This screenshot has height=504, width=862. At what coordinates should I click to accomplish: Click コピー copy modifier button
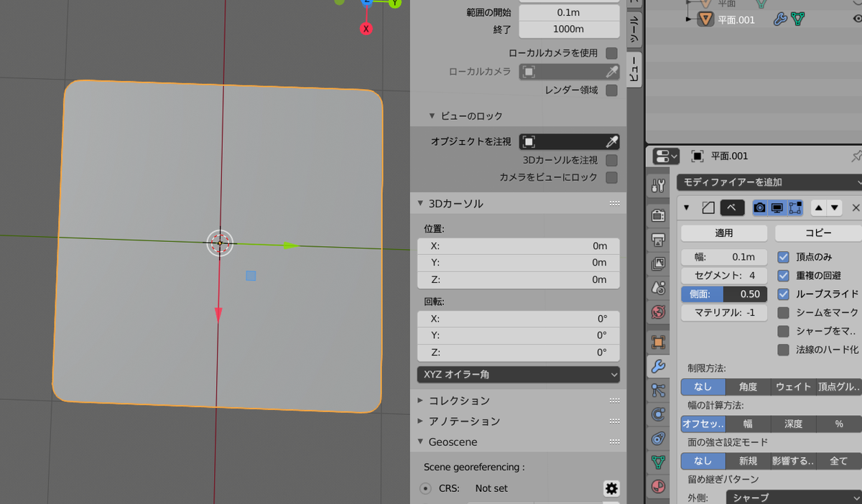[818, 233]
